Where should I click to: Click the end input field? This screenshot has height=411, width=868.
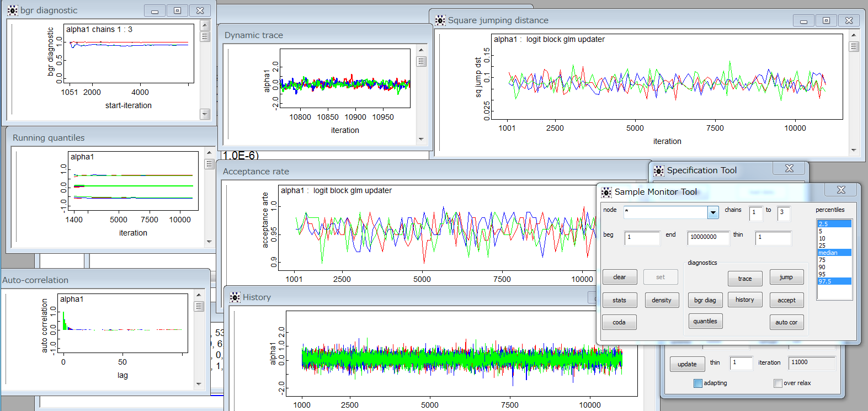[709, 238]
